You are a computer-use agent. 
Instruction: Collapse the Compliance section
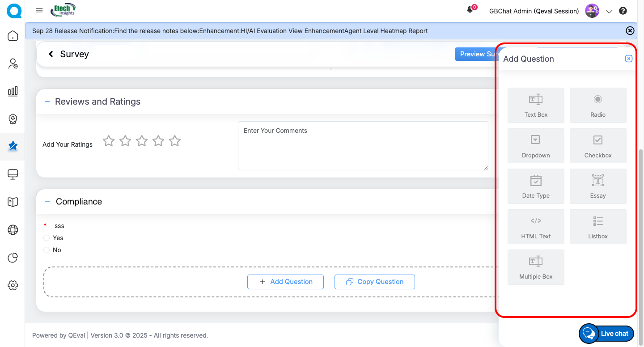47,202
